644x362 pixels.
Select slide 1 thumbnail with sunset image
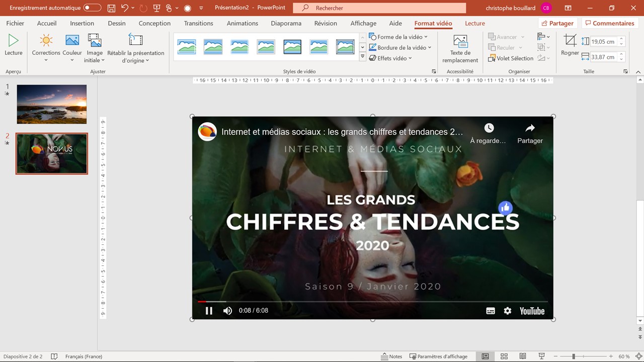tap(52, 104)
